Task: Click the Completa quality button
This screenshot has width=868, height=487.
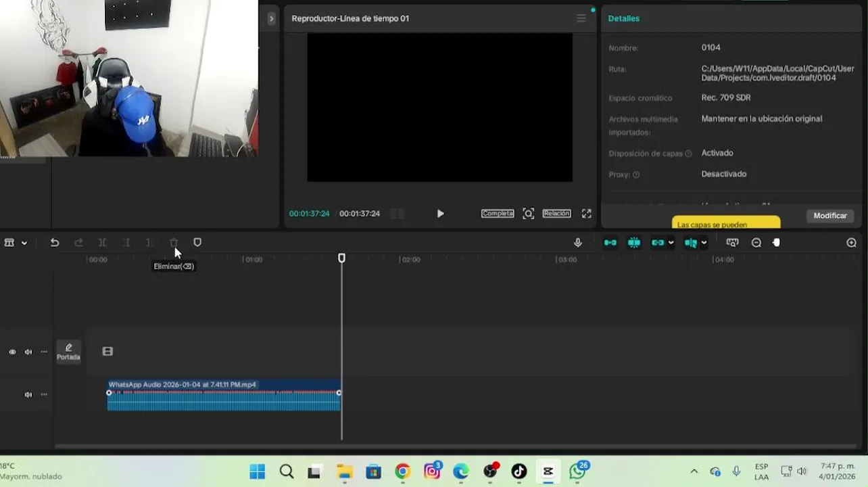Action: point(498,213)
